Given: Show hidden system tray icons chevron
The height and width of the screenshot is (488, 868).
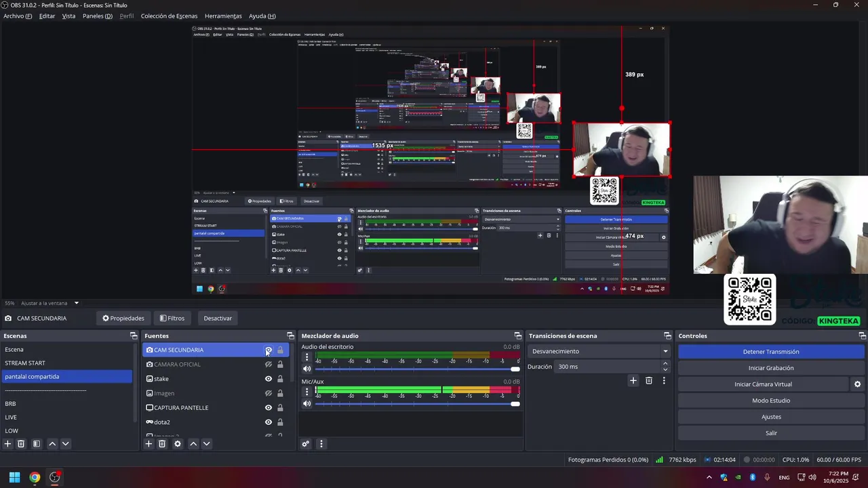Looking at the screenshot, I should pyautogui.click(x=709, y=477).
